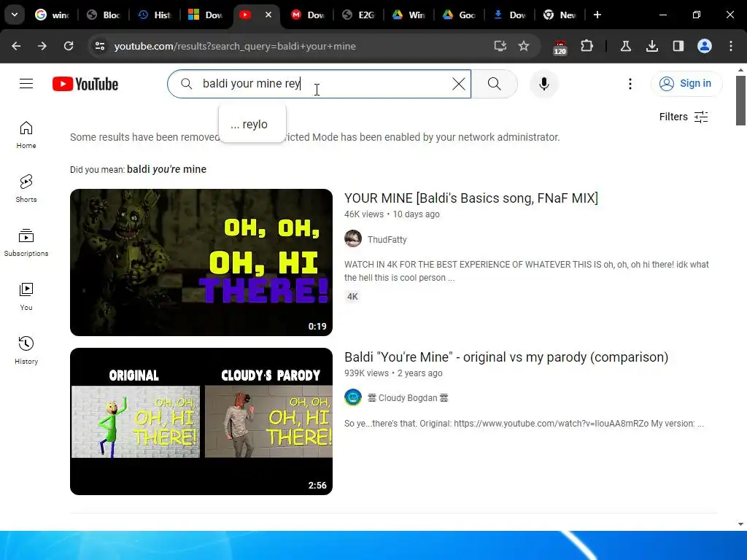Click the YouTube logo

(x=85, y=84)
